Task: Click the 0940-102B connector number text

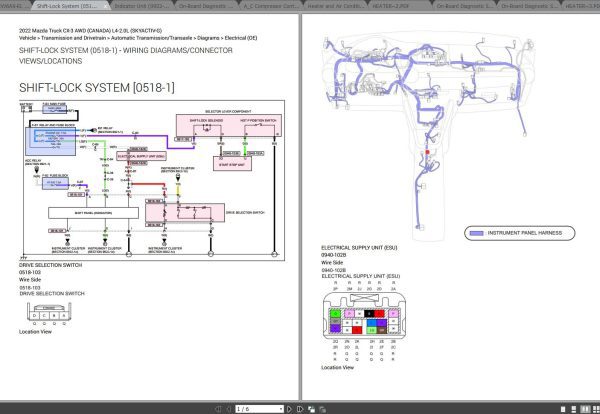Action: coord(334,255)
